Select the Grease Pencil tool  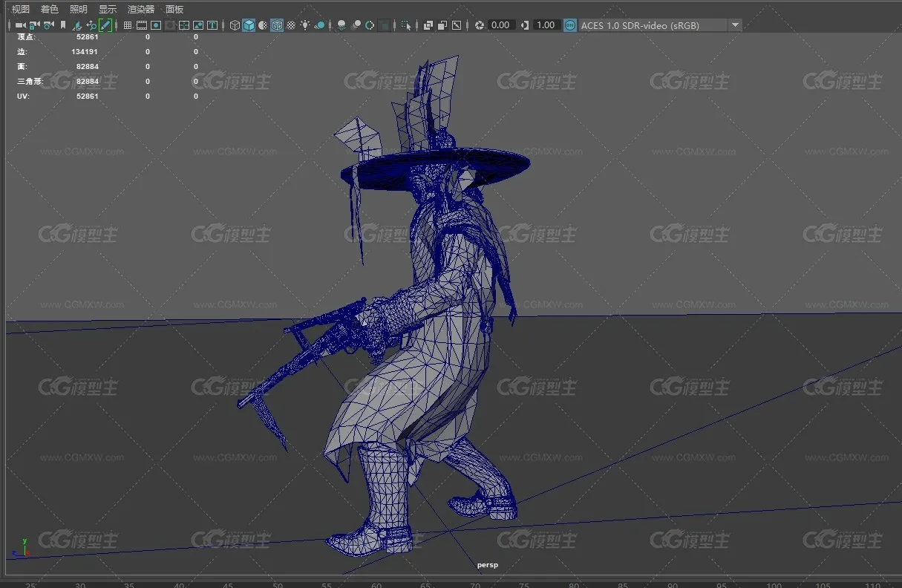pyautogui.click(x=105, y=25)
